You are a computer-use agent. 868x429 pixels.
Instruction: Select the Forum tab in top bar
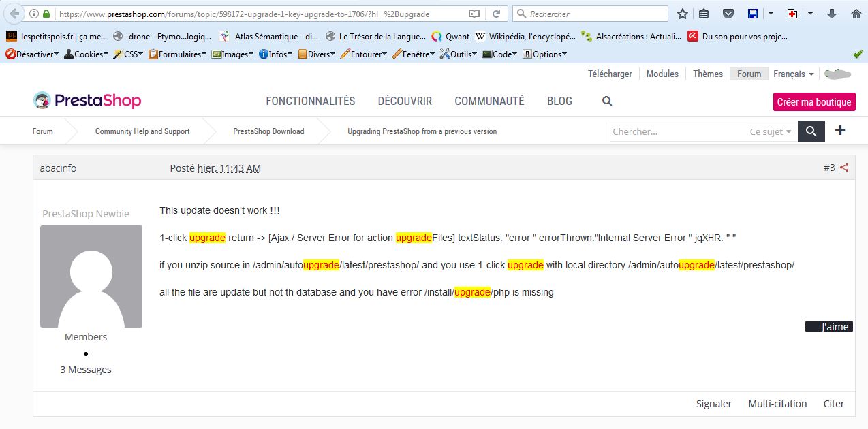pos(749,74)
